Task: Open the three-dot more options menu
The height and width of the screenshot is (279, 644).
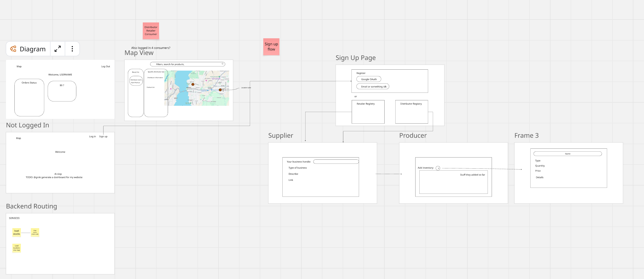Action: click(x=72, y=49)
